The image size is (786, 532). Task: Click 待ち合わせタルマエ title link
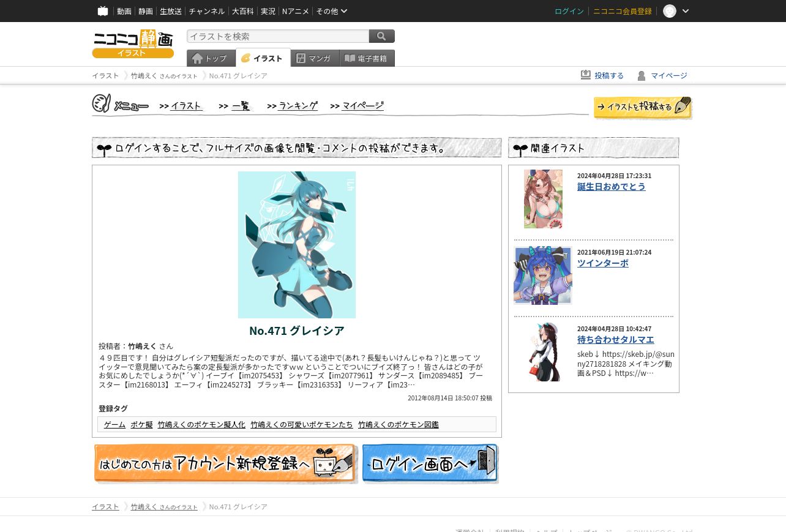pos(616,340)
